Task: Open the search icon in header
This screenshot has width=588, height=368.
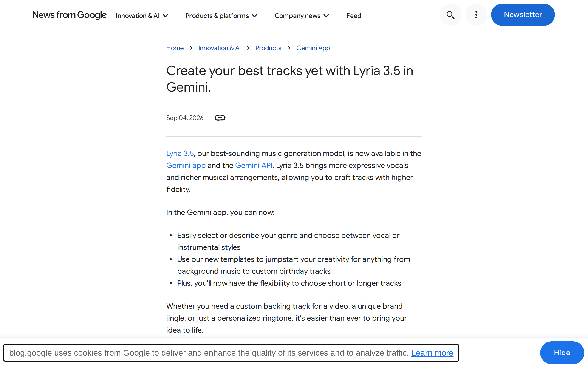Action: 450,15
